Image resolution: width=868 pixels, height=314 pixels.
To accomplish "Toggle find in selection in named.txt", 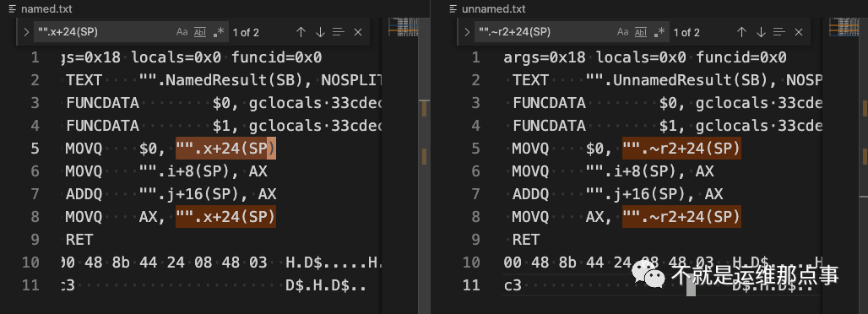I will coord(339,32).
